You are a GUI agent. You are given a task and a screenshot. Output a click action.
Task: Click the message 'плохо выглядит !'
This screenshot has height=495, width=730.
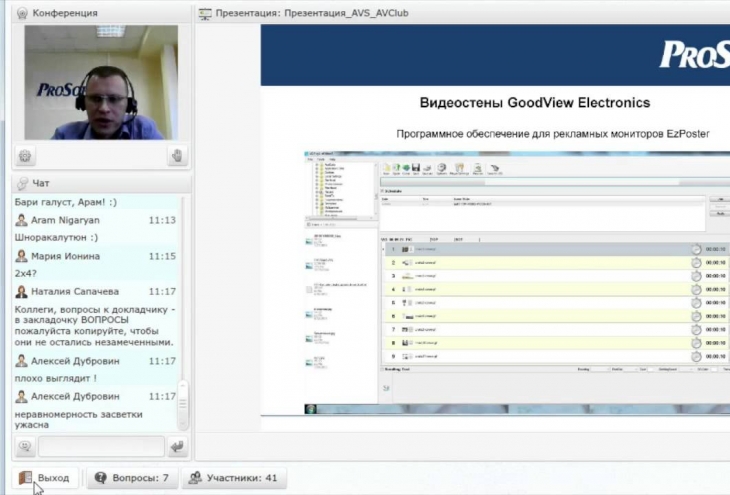point(55,378)
